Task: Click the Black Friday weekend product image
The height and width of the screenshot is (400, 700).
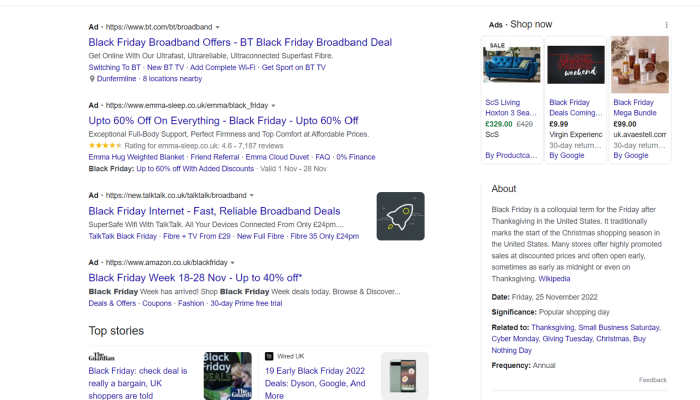Action: [x=576, y=65]
